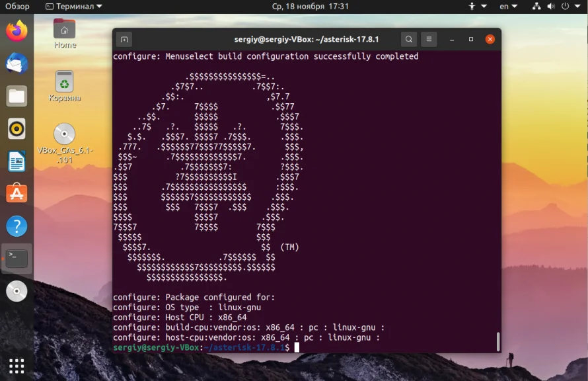
Task: Open the date and time calendar
Action: (x=310, y=7)
